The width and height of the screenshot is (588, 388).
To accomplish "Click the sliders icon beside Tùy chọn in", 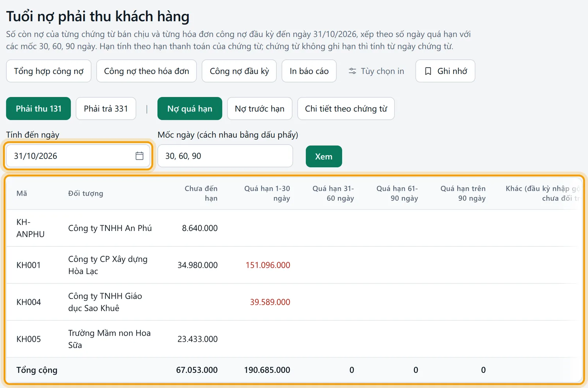I will point(352,71).
